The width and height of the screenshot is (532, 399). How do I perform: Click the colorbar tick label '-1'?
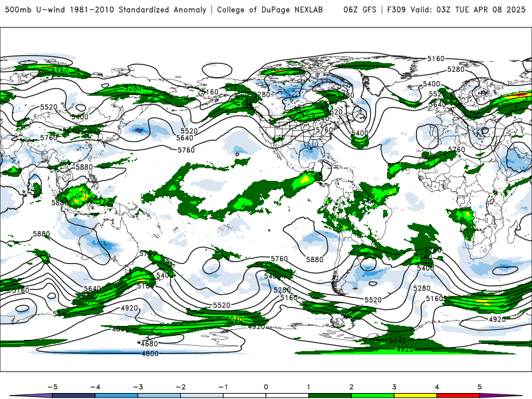tap(223, 387)
